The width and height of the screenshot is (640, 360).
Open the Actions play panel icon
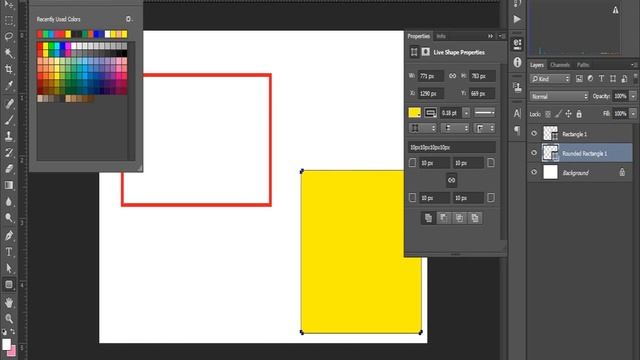(517, 19)
